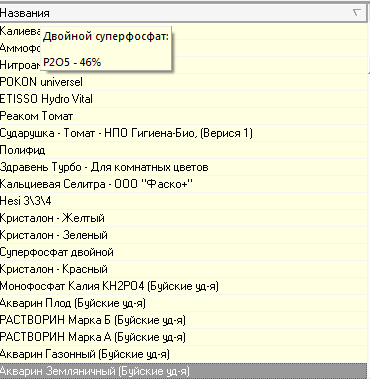Select the Полифид row
This screenshot has height=379, width=370.
click(x=183, y=150)
